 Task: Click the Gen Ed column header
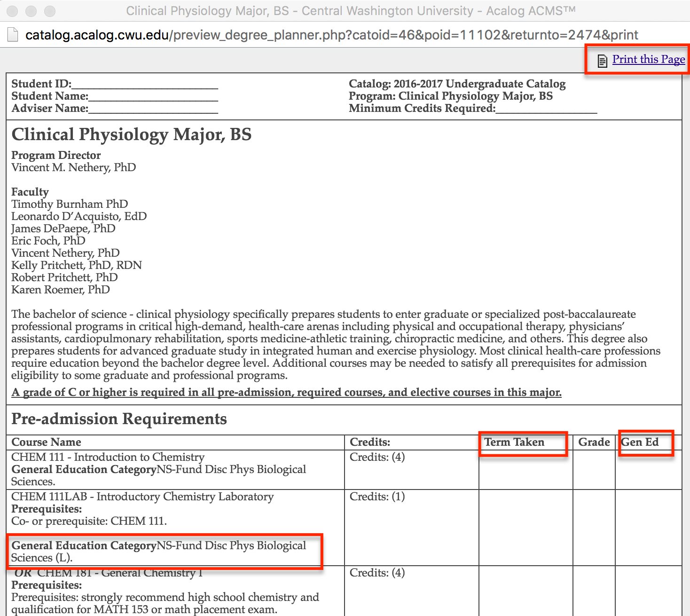point(640,442)
